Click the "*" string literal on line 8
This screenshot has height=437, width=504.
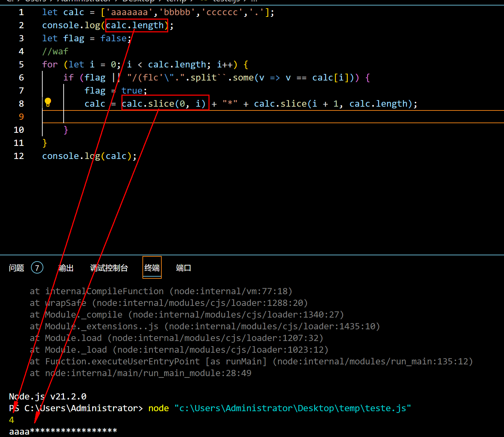(x=230, y=104)
